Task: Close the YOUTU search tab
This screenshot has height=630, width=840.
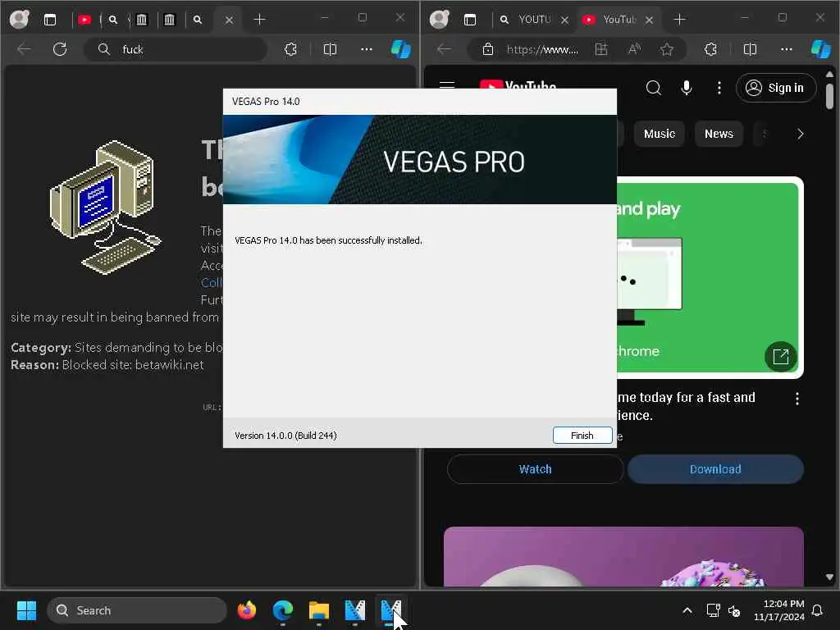Action: click(564, 20)
